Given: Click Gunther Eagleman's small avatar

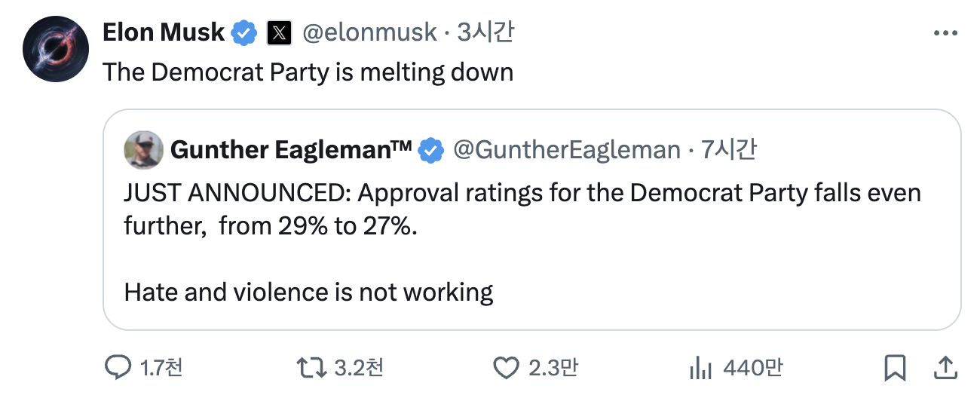Looking at the screenshot, I should (x=142, y=149).
